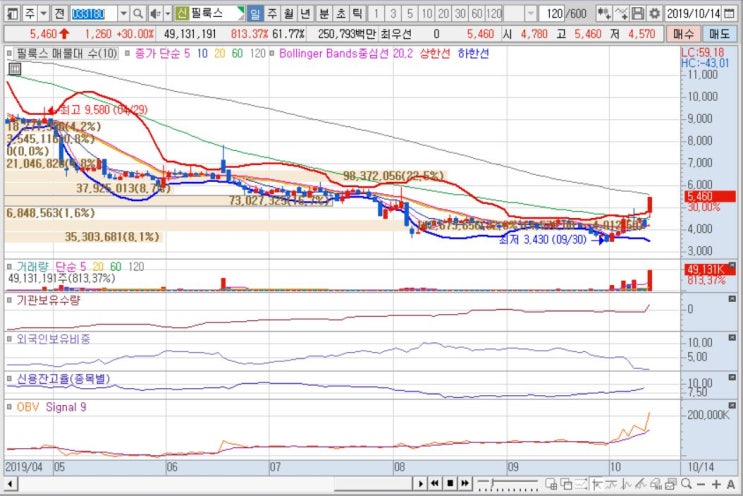
Task: Open the 주 type dropdown arrow
Action: click(43, 14)
